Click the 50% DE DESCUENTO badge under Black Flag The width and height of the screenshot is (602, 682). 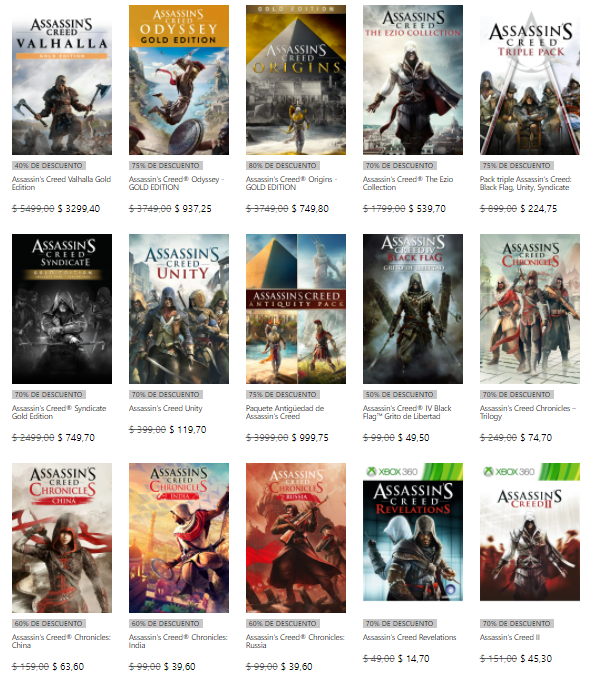(400, 394)
